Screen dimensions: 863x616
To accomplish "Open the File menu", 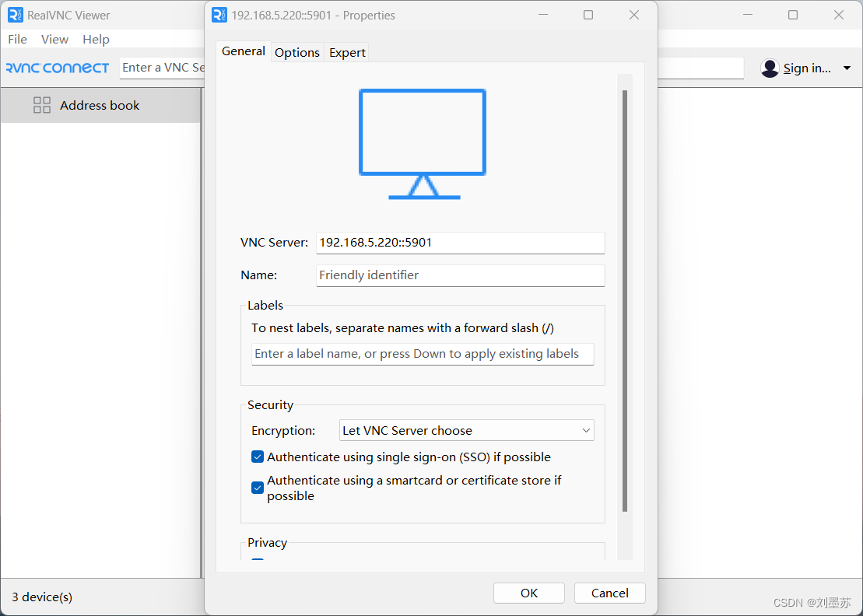I will [x=18, y=39].
